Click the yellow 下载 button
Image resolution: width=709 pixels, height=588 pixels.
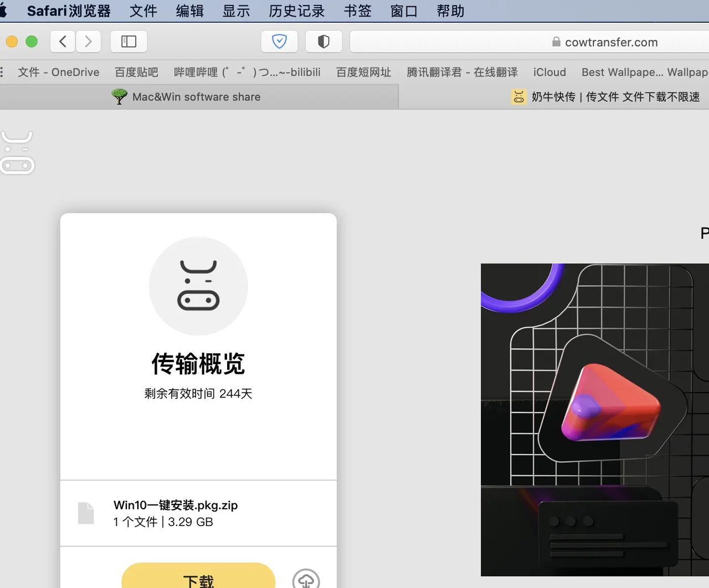pyautogui.click(x=198, y=576)
